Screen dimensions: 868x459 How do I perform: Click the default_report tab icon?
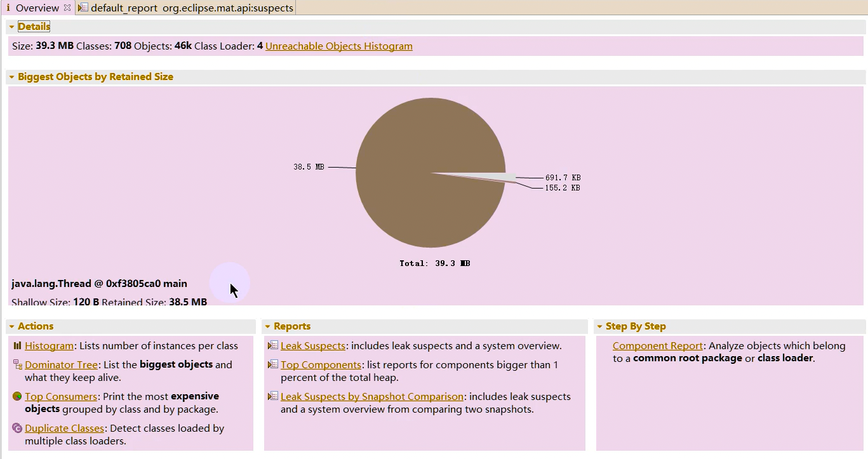click(x=83, y=8)
